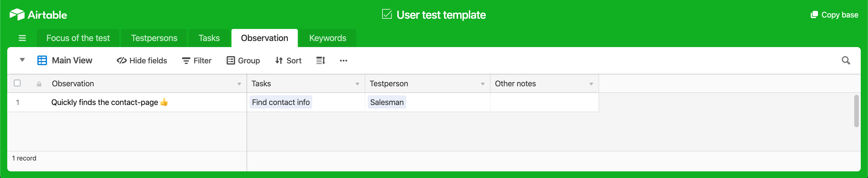The width and height of the screenshot is (868, 178).
Task: Click the Hide fields button
Action: click(x=142, y=61)
